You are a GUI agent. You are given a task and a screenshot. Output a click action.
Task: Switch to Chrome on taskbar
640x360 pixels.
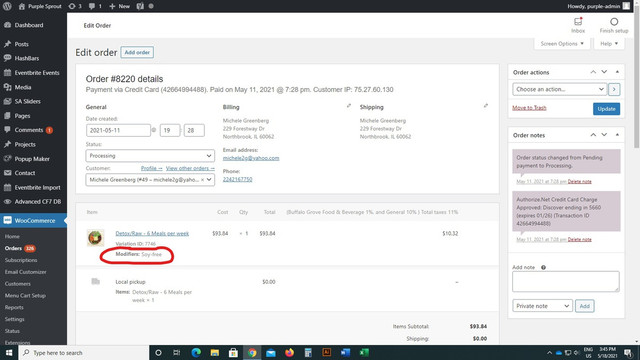[x=252, y=353]
